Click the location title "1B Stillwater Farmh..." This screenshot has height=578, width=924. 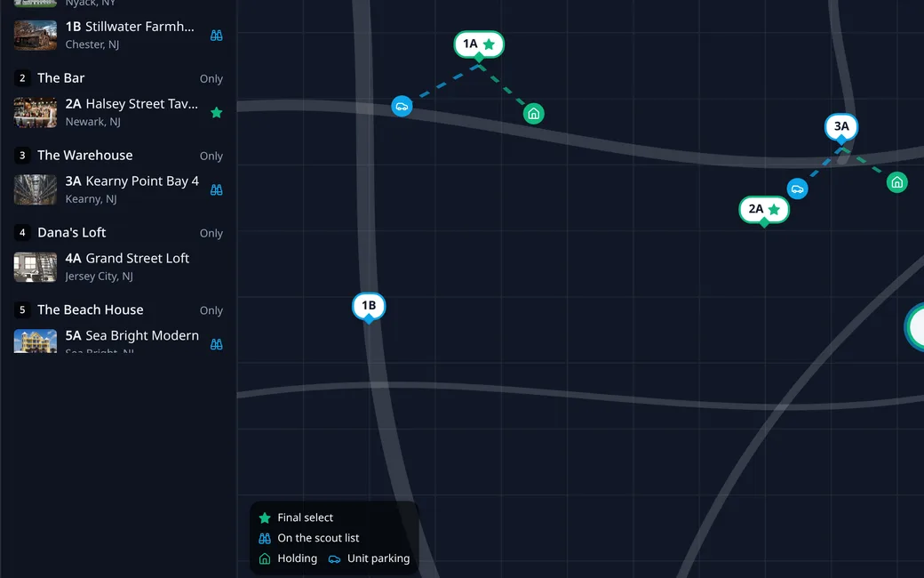[x=130, y=27]
